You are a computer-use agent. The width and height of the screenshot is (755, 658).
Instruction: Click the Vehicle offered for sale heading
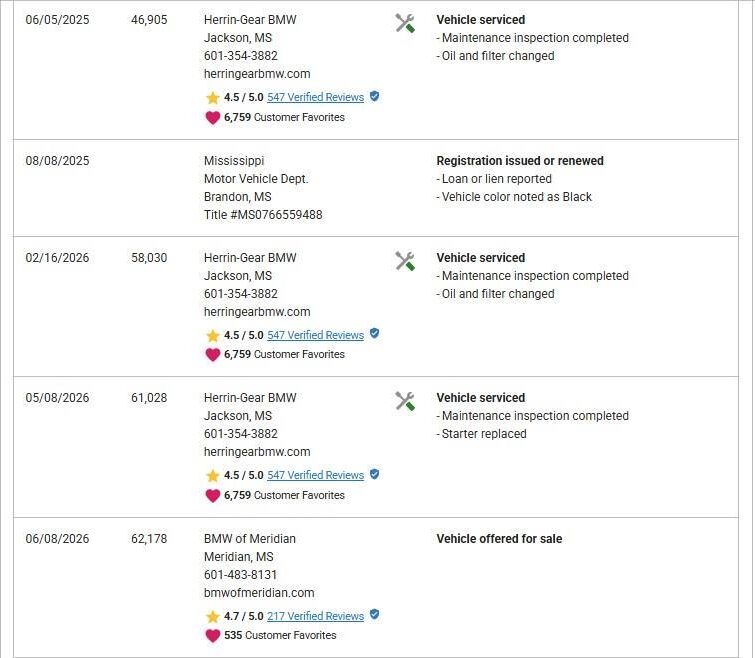pos(499,539)
